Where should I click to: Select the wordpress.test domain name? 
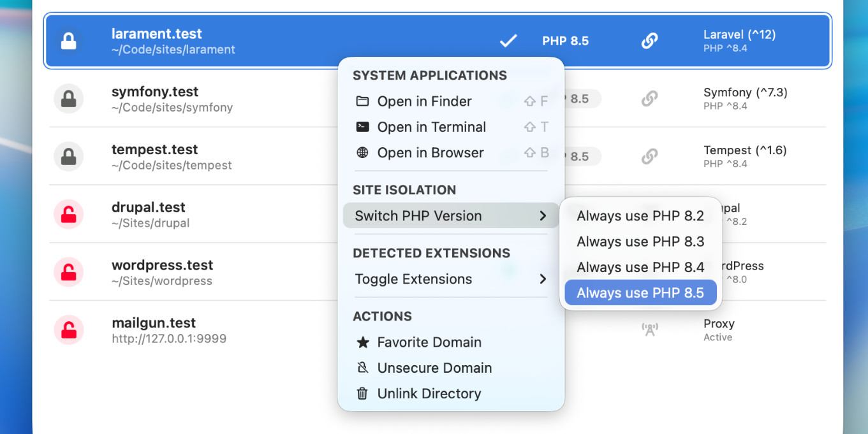coord(162,265)
